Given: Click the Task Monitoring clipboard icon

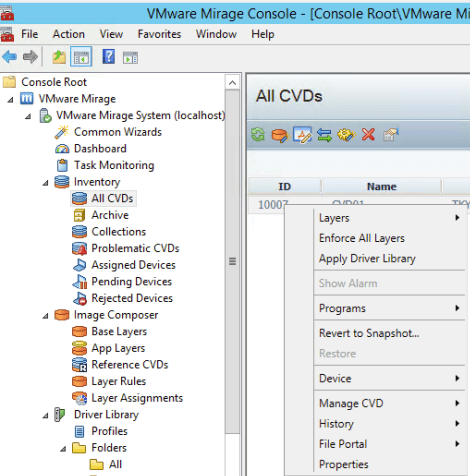Looking at the screenshot, I should 62,165.
